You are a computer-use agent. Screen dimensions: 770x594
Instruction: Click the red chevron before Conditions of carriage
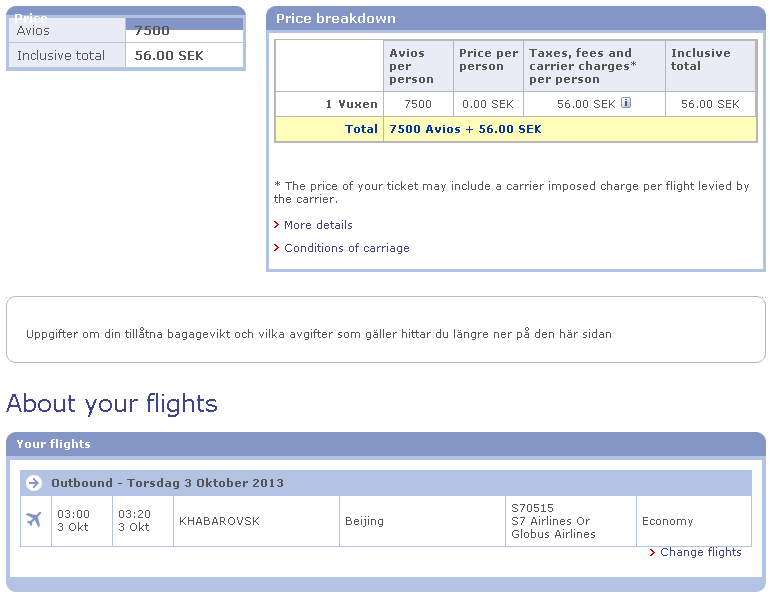tap(277, 248)
